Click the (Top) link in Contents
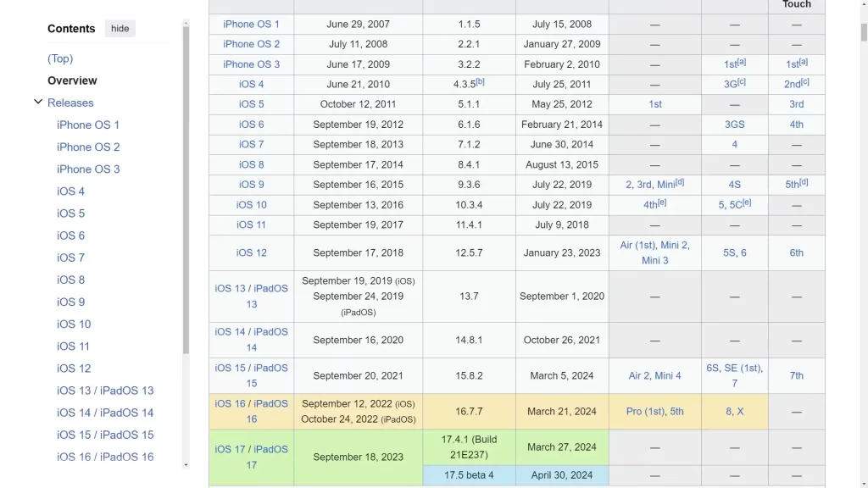 click(x=59, y=58)
